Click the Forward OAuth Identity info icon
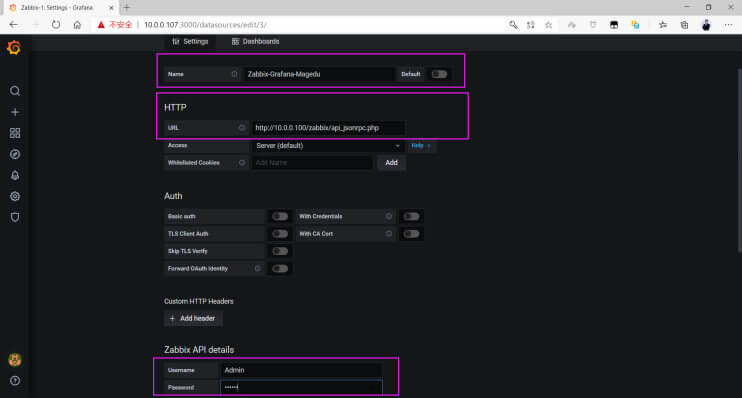The width and height of the screenshot is (742, 398). click(x=257, y=268)
